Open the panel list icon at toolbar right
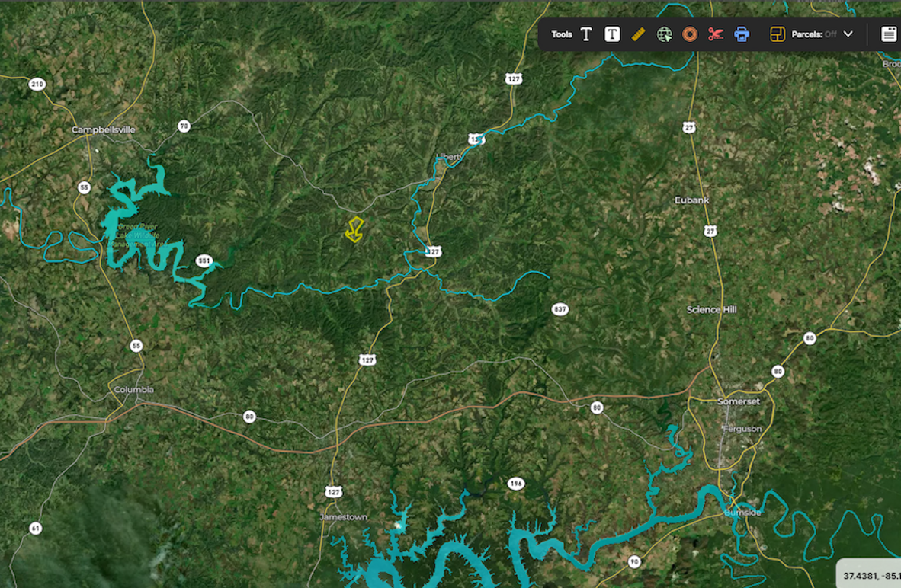Image resolution: width=901 pixels, height=588 pixels. [888, 34]
